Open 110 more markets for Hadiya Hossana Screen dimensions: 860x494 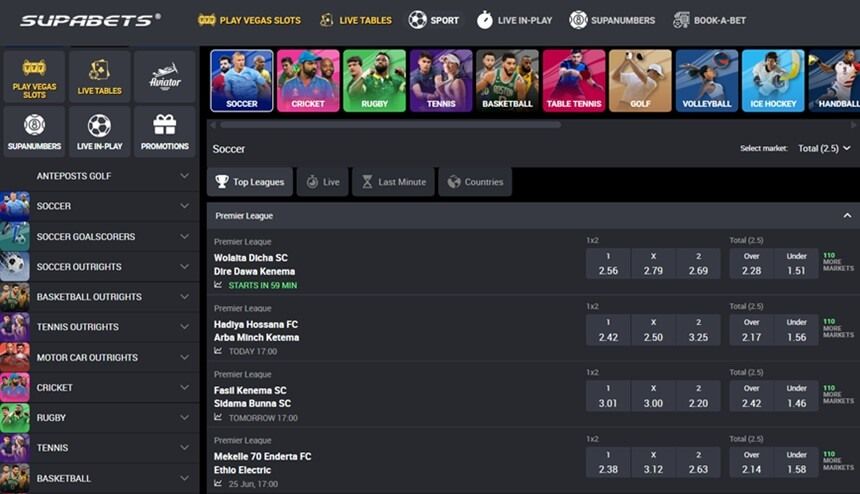(838, 328)
